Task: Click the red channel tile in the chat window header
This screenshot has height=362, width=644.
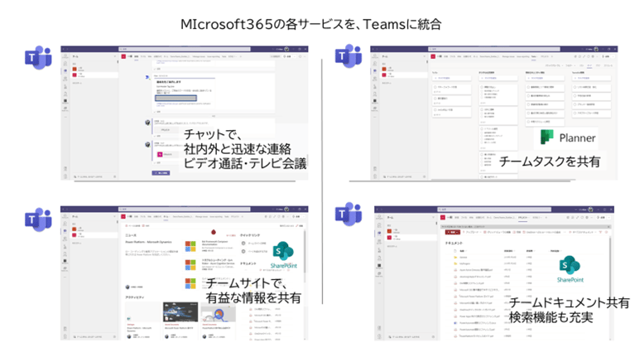Action: [x=123, y=56]
